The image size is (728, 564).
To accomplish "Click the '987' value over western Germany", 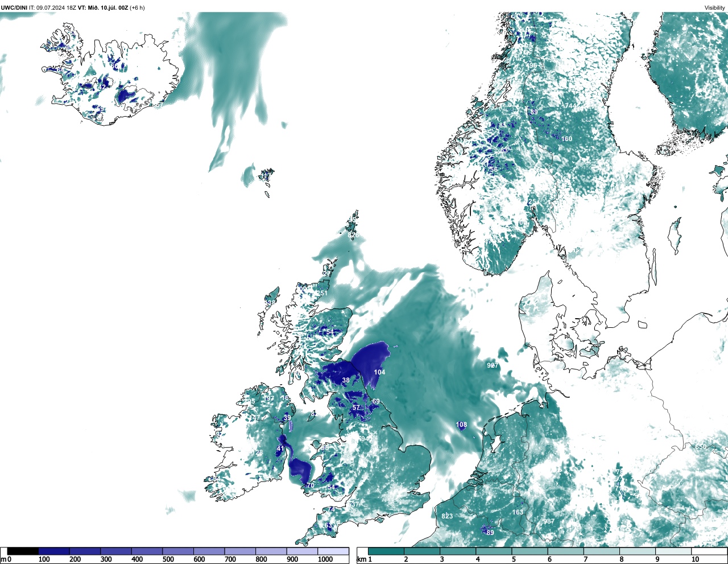I will click(549, 521).
